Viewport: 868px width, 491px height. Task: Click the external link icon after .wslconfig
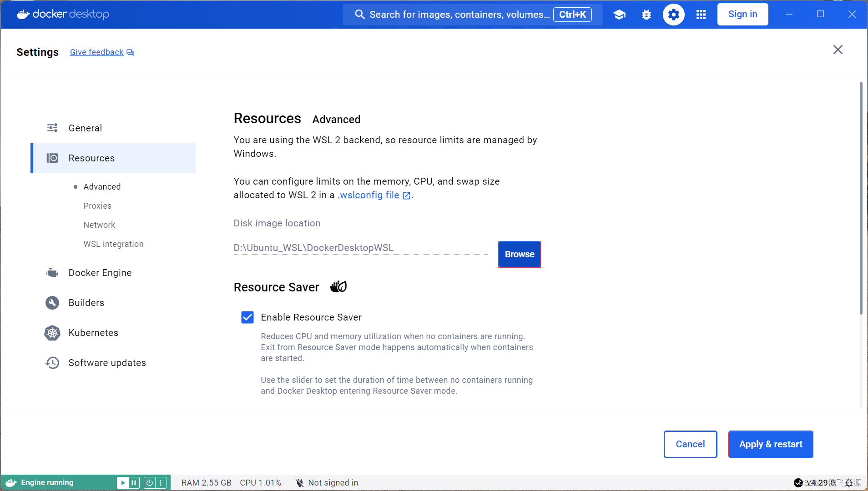pyautogui.click(x=407, y=195)
